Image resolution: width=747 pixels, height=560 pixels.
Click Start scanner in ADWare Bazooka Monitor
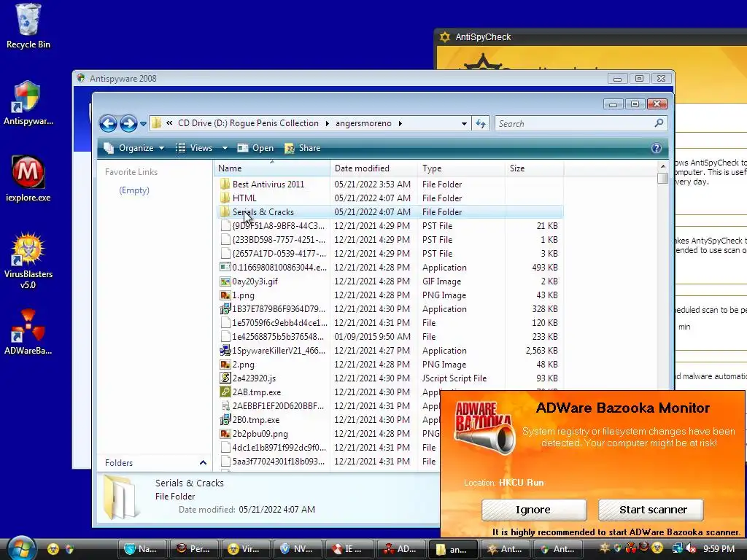click(651, 510)
